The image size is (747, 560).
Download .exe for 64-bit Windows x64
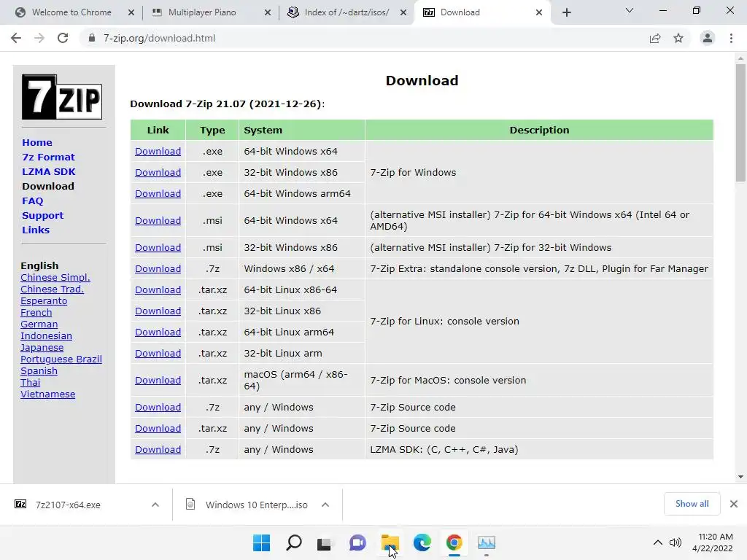(x=158, y=152)
